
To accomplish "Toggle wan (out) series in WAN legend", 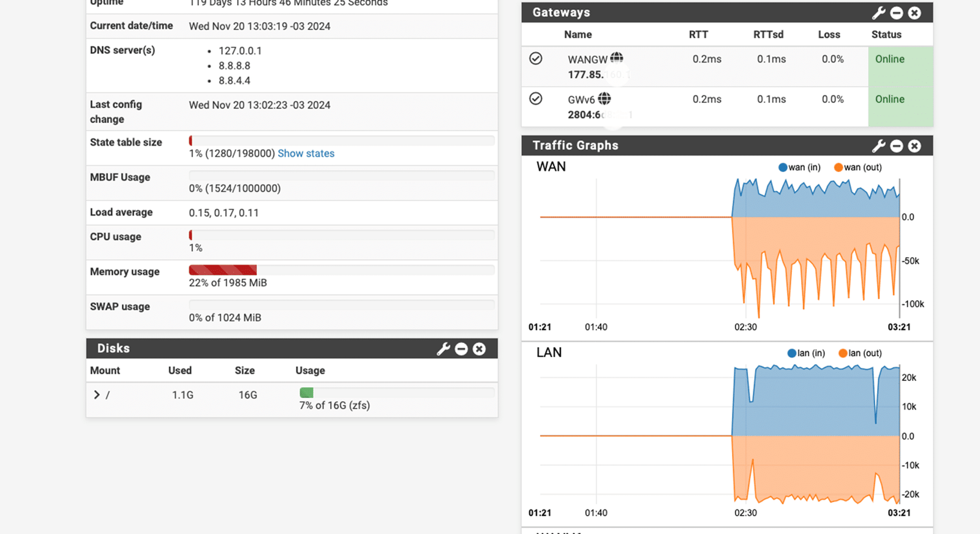I will point(858,167).
